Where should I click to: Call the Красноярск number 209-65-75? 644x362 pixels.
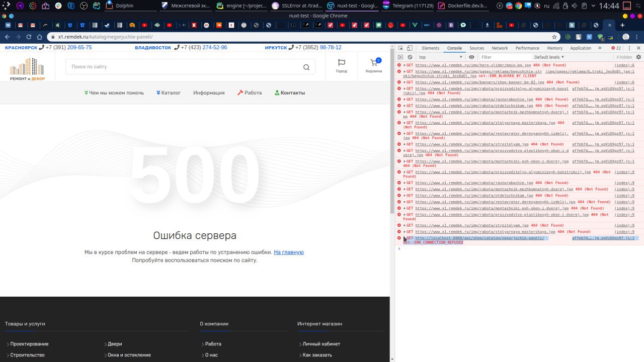[79, 47]
